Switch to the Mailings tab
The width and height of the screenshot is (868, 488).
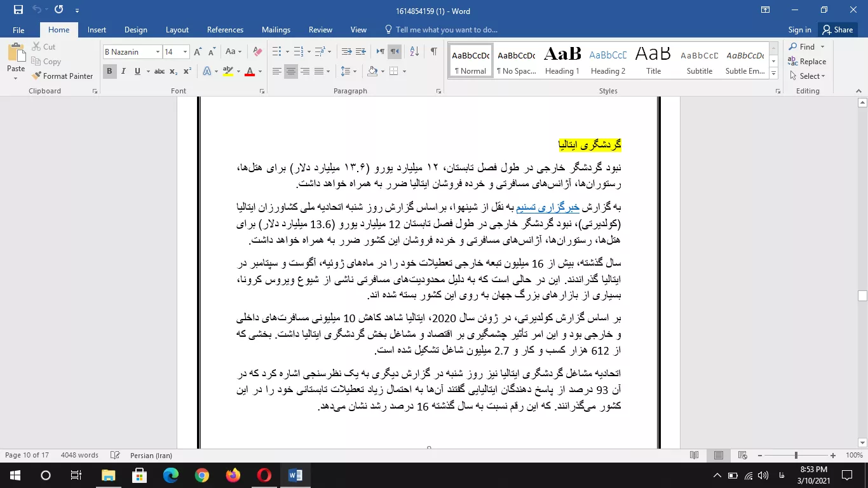pos(276,30)
